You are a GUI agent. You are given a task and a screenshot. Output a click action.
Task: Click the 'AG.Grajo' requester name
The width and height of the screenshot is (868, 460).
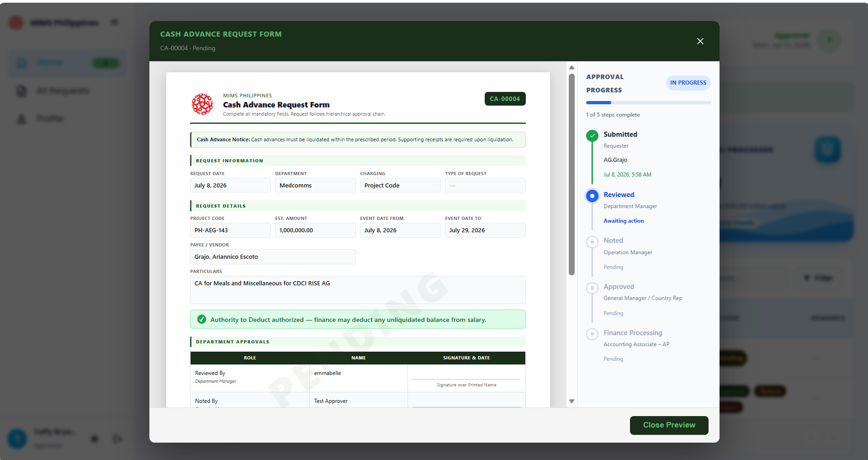tap(615, 160)
